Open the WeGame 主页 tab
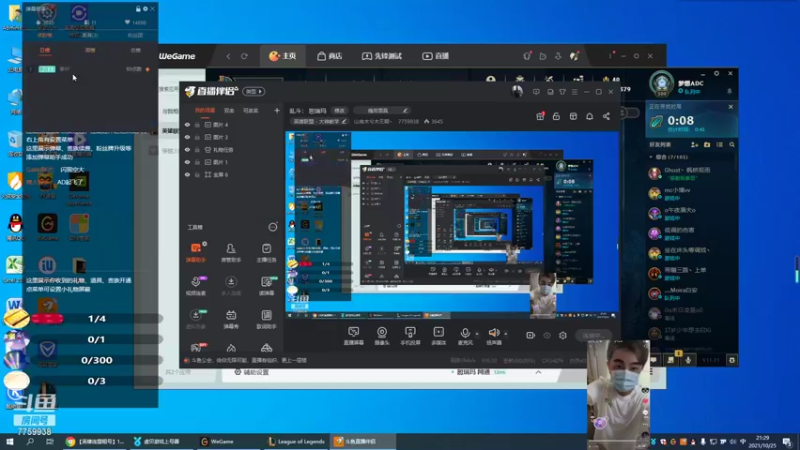Image resolution: width=800 pixels, height=450 pixels. (x=283, y=56)
